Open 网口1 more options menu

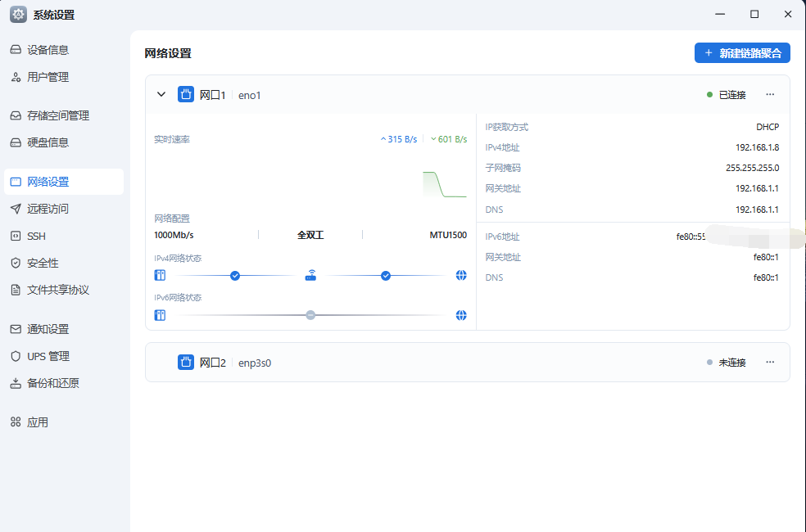[770, 94]
